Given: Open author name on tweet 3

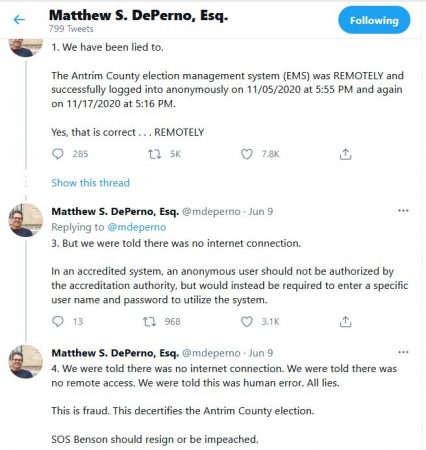Looking at the screenshot, I should pyautogui.click(x=115, y=211).
